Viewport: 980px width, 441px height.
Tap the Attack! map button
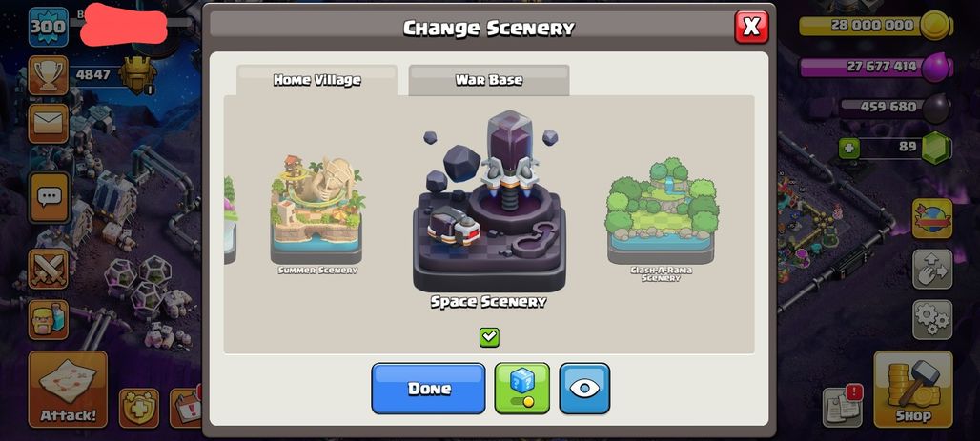[x=68, y=390]
